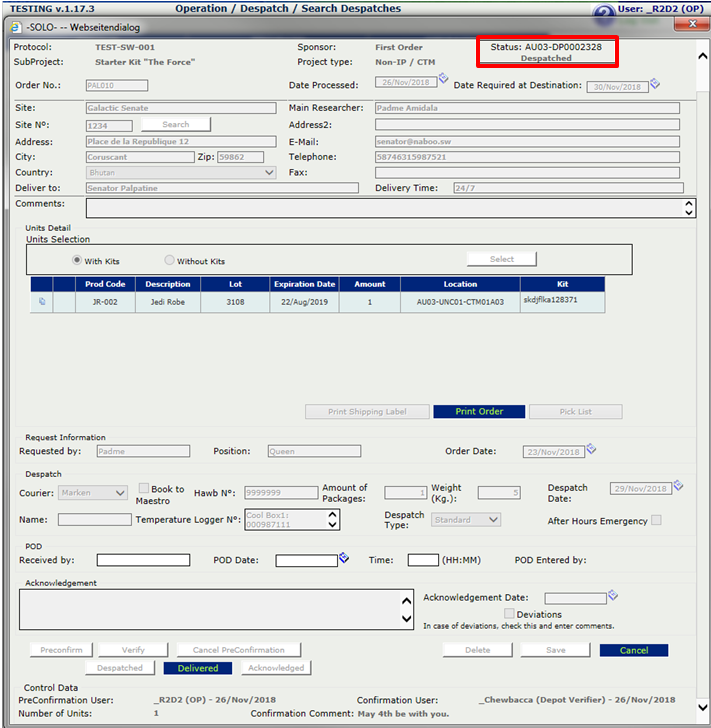Open the Acknowledgement Date calendar picker
The width and height of the screenshot is (711, 728).
click(613, 596)
